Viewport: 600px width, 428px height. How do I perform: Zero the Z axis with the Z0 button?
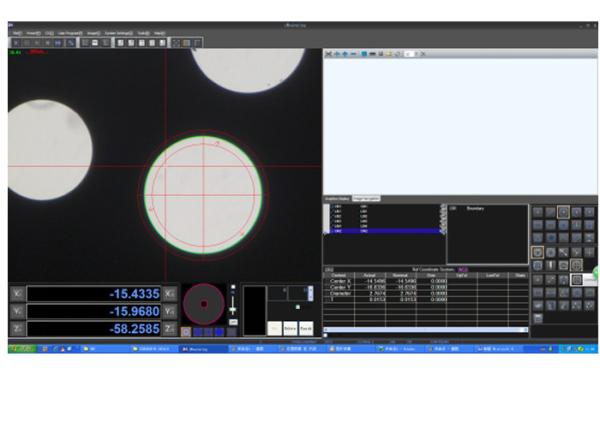(x=169, y=328)
